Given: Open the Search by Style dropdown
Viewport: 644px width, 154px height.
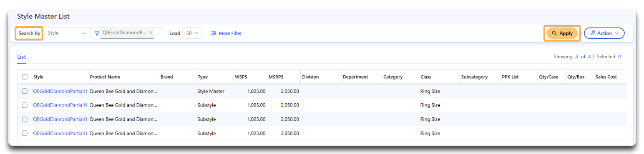Looking at the screenshot, I should (x=67, y=33).
